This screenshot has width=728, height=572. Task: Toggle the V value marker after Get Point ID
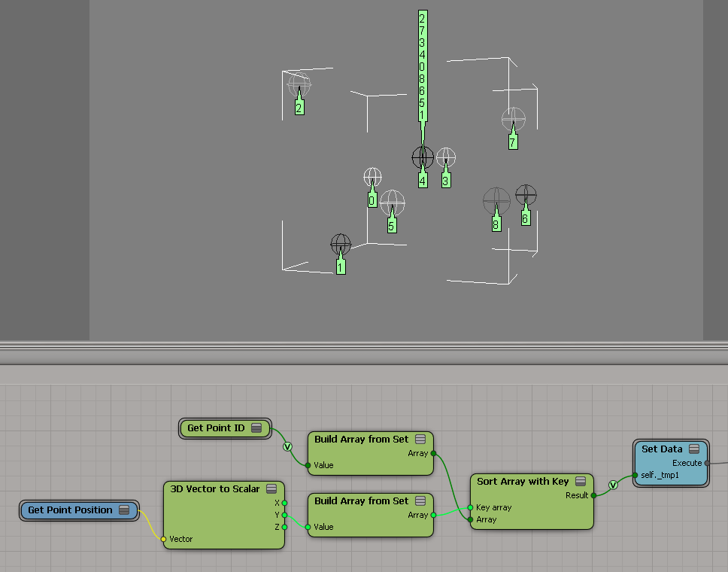point(287,446)
